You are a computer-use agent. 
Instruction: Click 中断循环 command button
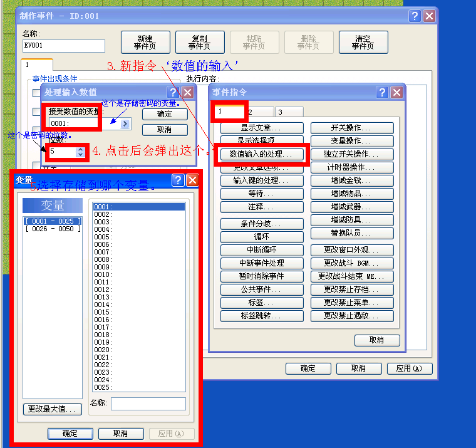(262, 250)
